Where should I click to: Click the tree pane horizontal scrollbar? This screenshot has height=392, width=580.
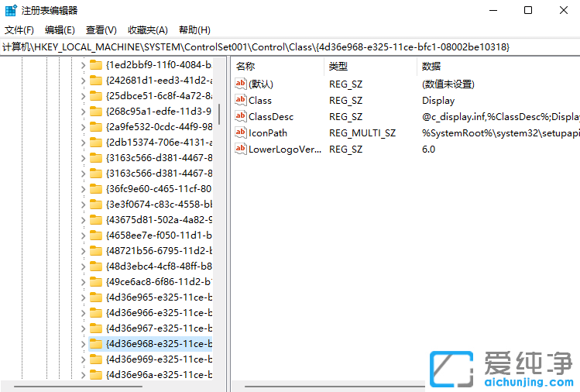[78, 386]
